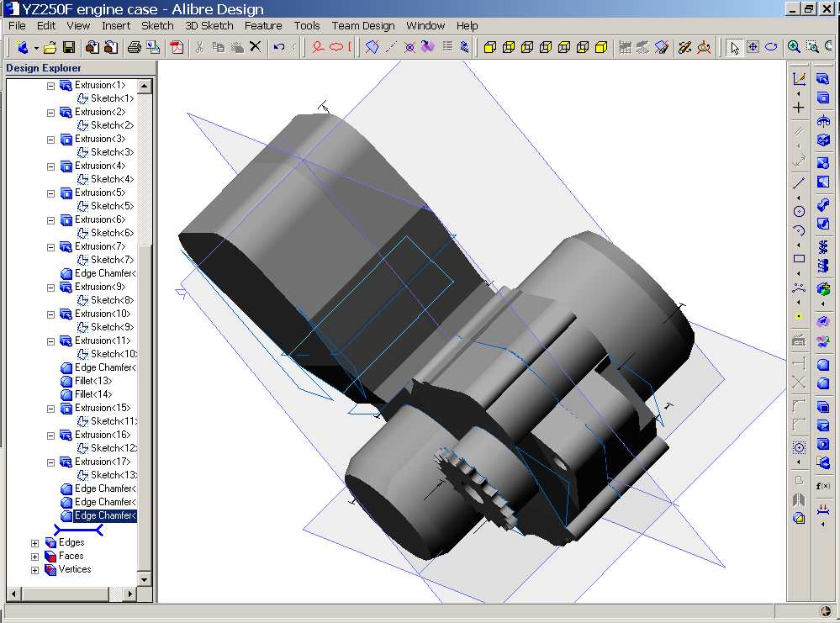
Task: Select the highlighted Edge Chamfer item
Action: [x=105, y=515]
